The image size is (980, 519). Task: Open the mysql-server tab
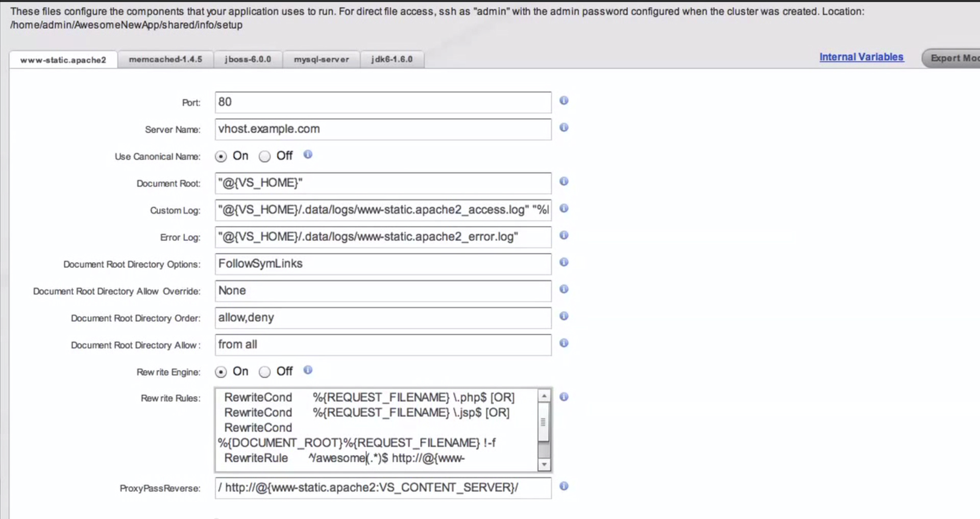pos(321,59)
